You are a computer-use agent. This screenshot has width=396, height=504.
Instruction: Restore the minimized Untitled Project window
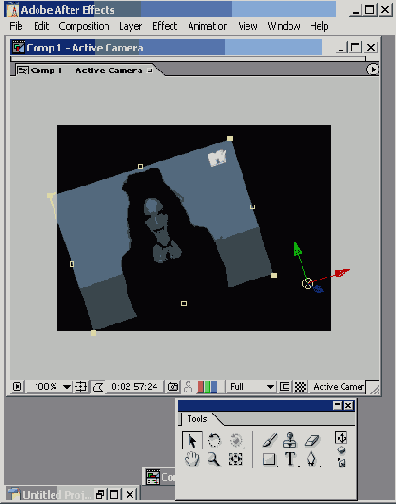point(100,495)
